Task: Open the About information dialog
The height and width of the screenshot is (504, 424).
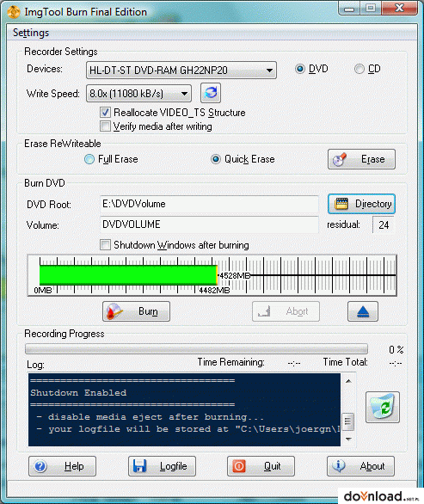Action: click(x=360, y=466)
